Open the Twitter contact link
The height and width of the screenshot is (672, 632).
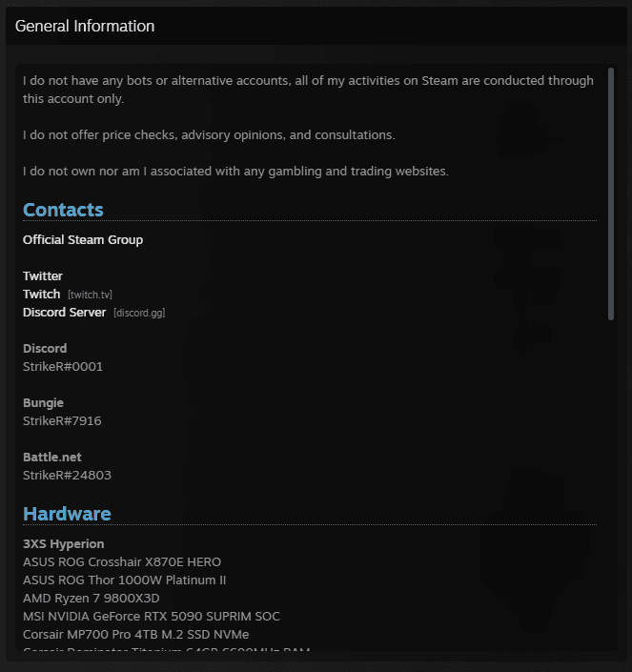(x=43, y=276)
